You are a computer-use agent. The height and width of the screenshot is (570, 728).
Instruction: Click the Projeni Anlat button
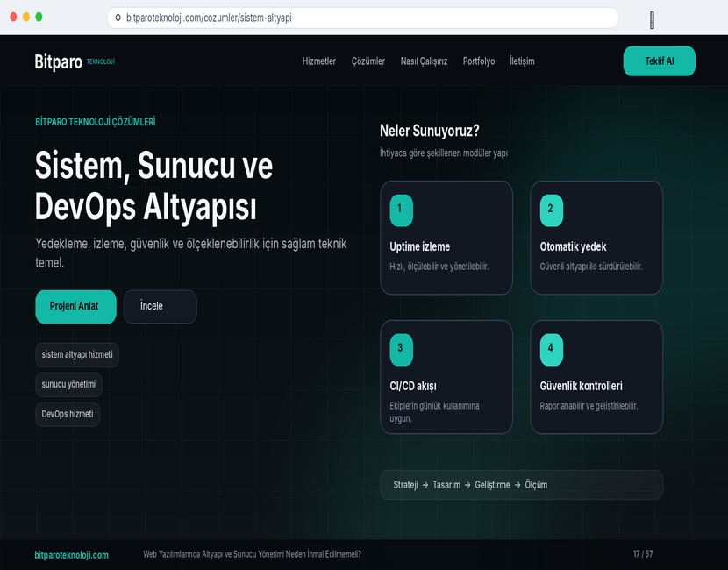tap(75, 306)
